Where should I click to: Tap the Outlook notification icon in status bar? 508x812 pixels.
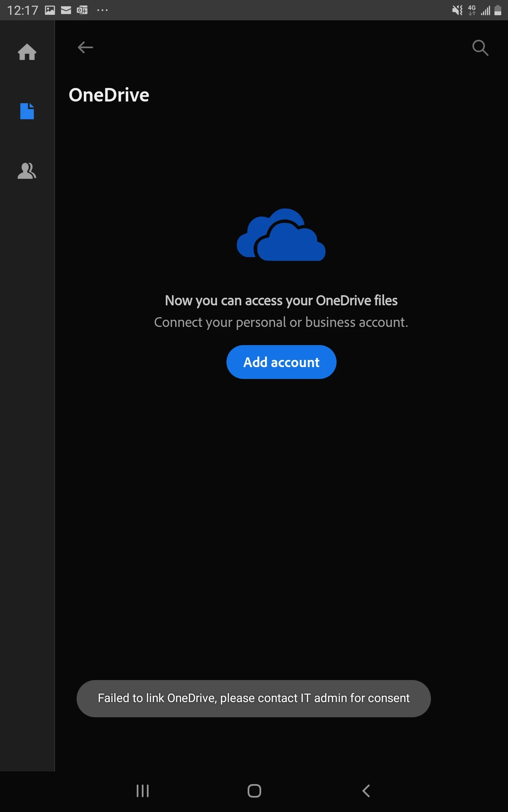click(82, 10)
